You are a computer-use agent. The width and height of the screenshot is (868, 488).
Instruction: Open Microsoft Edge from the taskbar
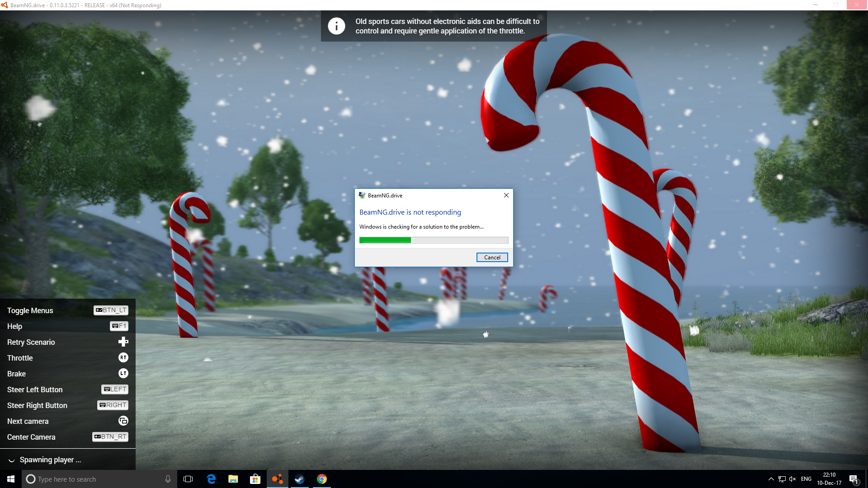[211, 479]
